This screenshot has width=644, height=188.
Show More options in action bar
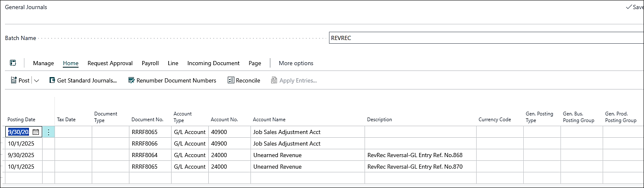pos(296,63)
